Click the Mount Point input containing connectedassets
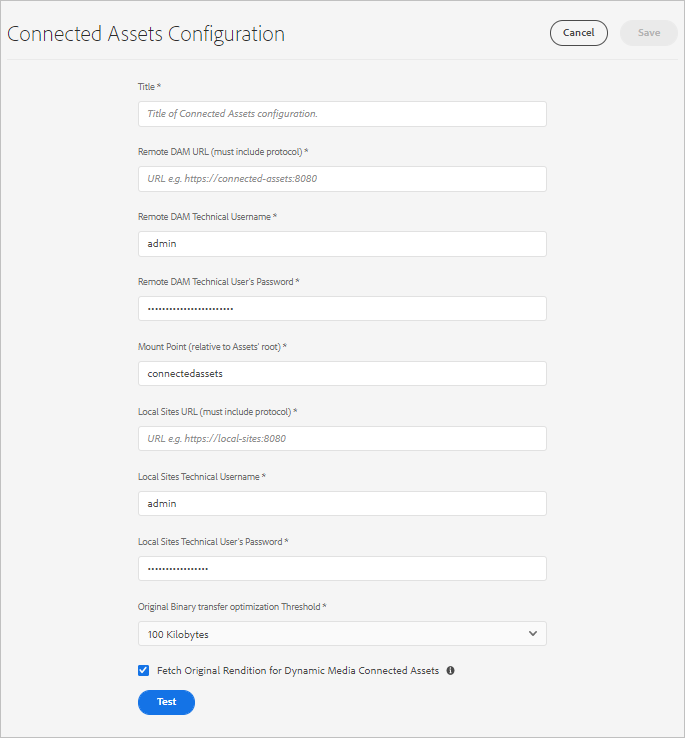The height and width of the screenshot is (738, 685). coord(342,374)
